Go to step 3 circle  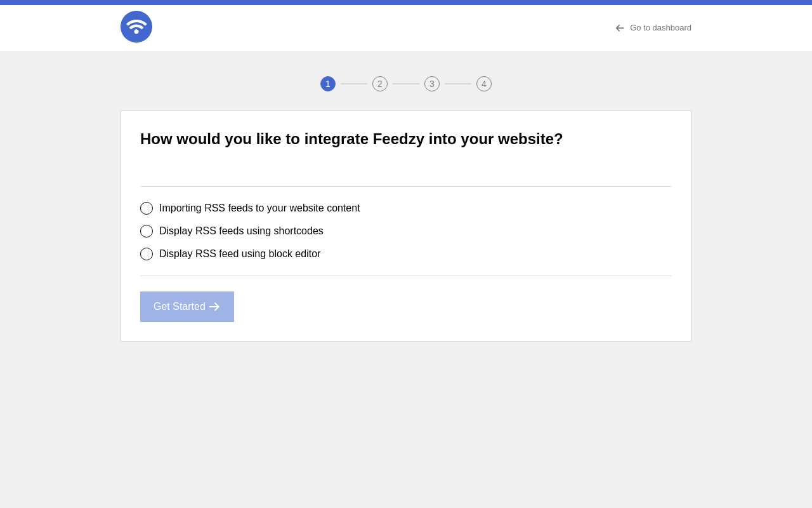click(x=432, y=84)
